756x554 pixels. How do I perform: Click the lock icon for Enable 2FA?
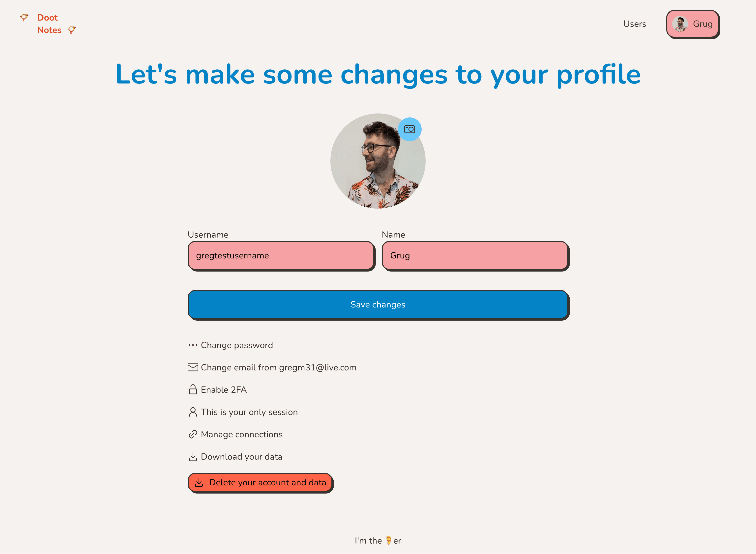(x=193, y=389)
